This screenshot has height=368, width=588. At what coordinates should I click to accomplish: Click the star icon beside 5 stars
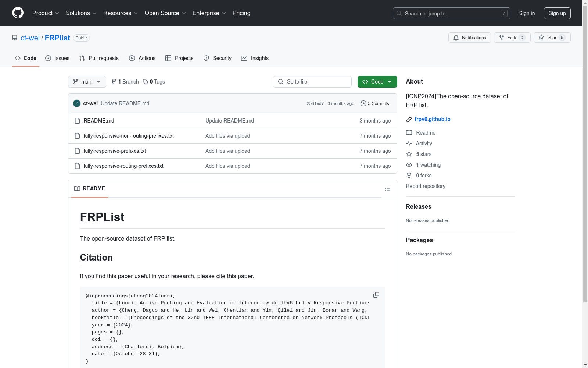coord(409,154)
